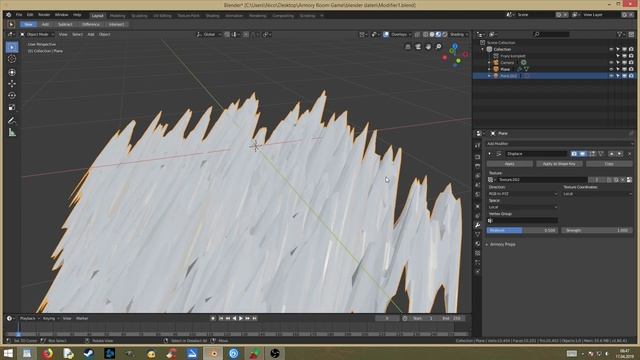
Task: Open the Windows Start menu
Action: (x=8, y=353)
